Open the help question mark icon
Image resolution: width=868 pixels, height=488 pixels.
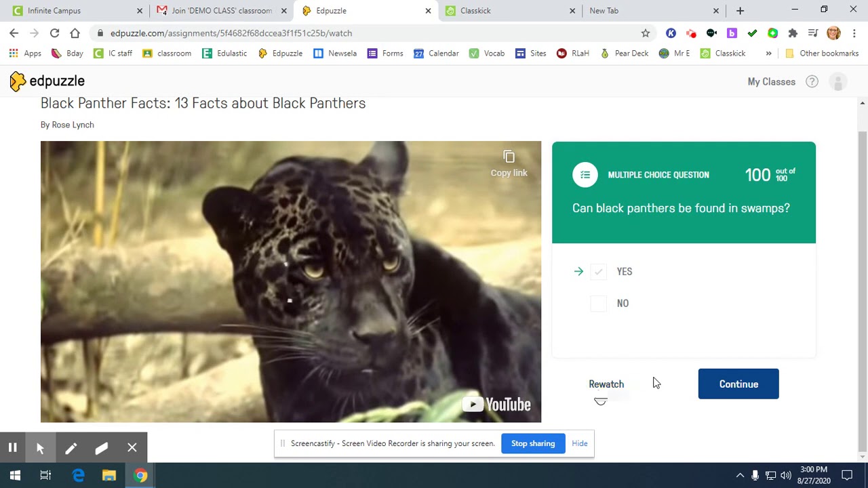[x=812, y=81]
